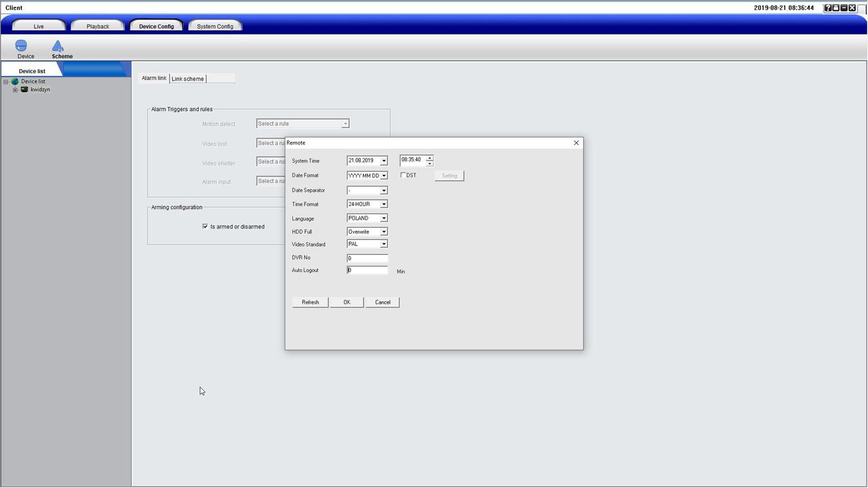The image size is (868, 488).
Task: Switch to the Link scheme tab
Action: 188,79
